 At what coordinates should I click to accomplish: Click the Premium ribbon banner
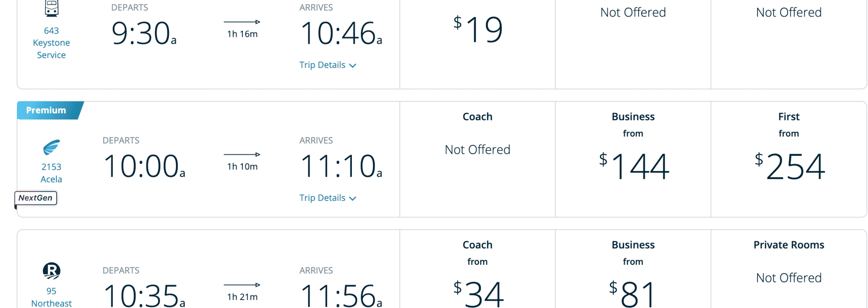click(45, 110)
